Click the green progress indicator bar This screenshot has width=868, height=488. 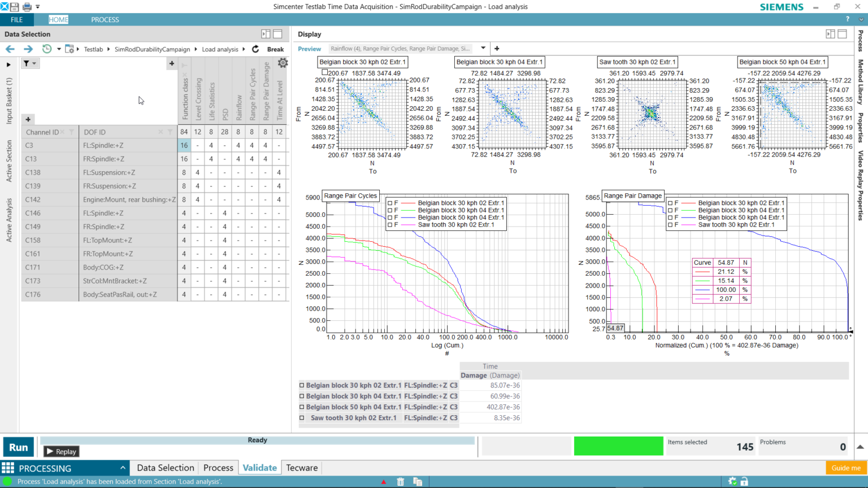tap(618, 446)
